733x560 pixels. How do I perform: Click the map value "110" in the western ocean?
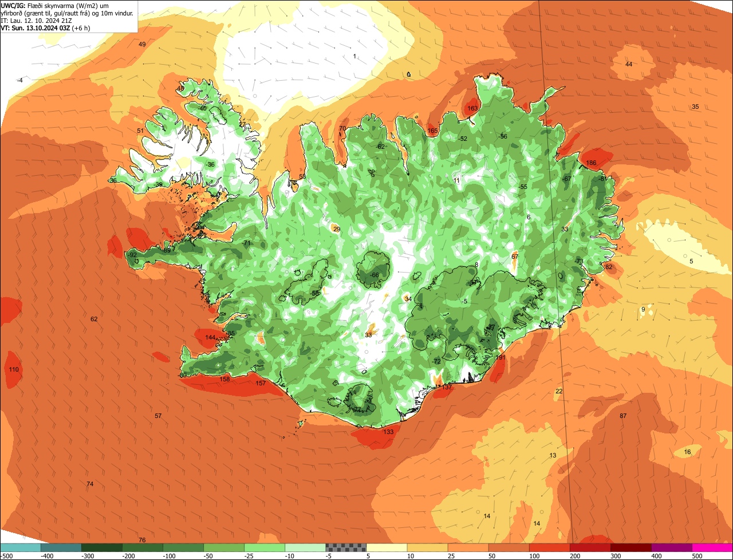pyautogui.click(x=14, y=370)
